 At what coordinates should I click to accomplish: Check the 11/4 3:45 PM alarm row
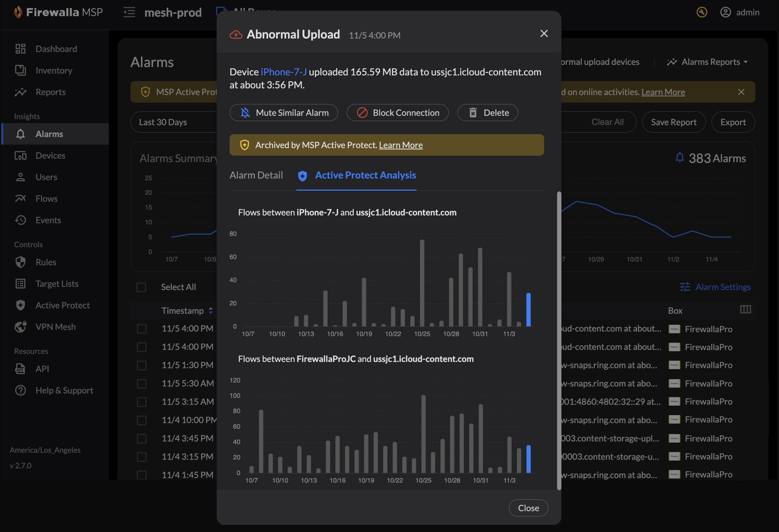[142, 439]
